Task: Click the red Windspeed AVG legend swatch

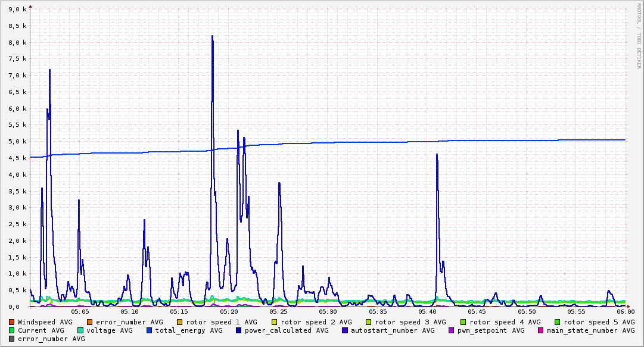Action: pyautogui.click(x=11, y=323)
